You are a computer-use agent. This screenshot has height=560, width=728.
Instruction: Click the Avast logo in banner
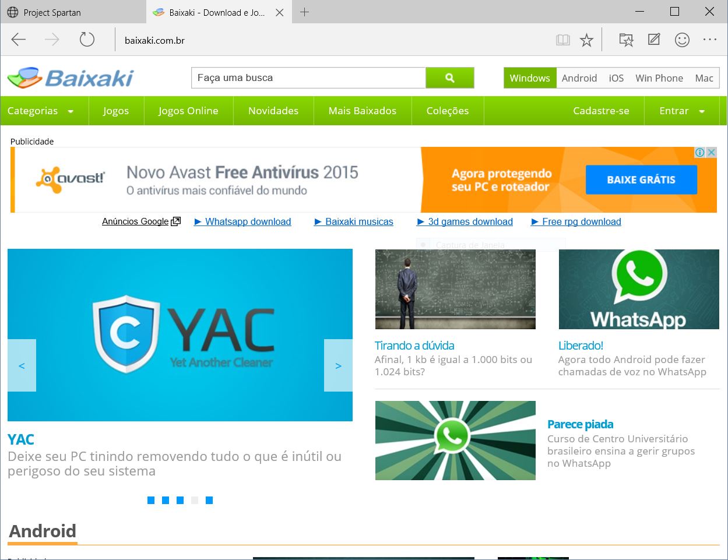71,179
